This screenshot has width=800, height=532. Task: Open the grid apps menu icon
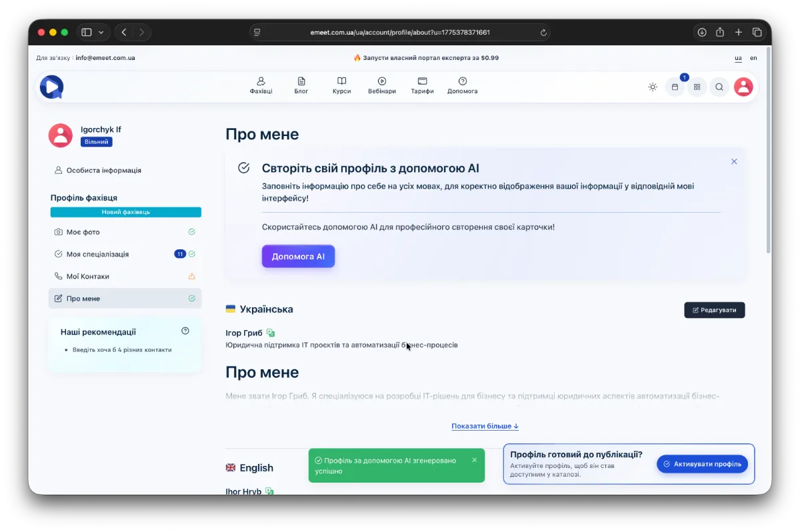coord(697,87)
